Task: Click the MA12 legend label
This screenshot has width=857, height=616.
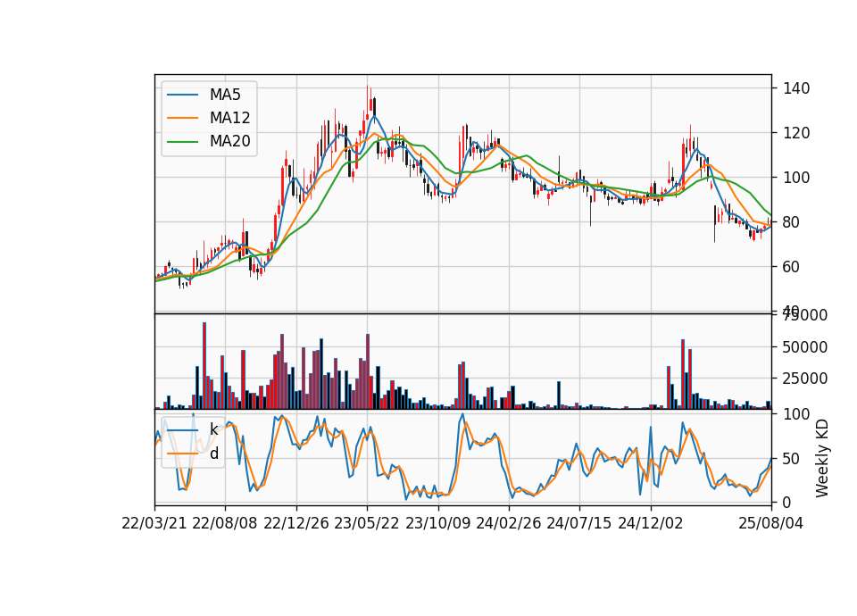Action: [x=229, y=118]
